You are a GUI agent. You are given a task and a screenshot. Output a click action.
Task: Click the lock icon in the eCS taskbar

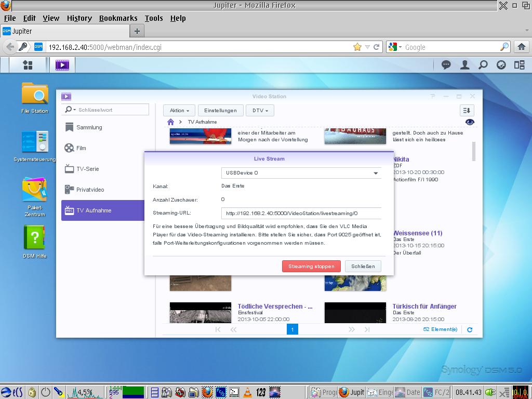(x=32, y=392)
